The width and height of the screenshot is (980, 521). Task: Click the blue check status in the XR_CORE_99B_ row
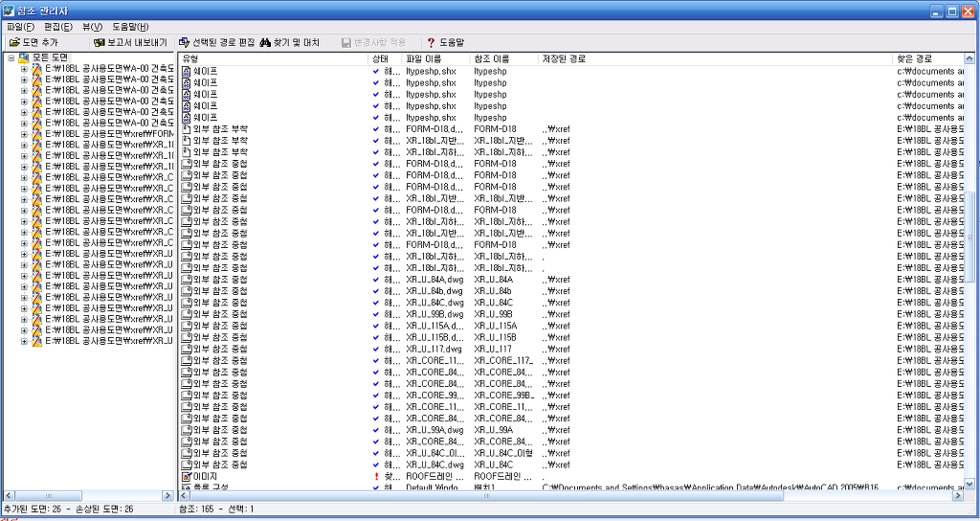(375, 396)
